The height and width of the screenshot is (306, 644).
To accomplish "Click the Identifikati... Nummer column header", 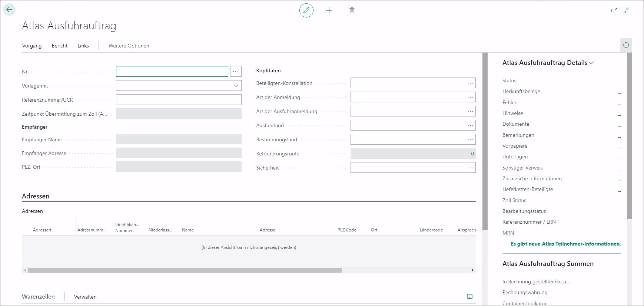I will (127, 228).
